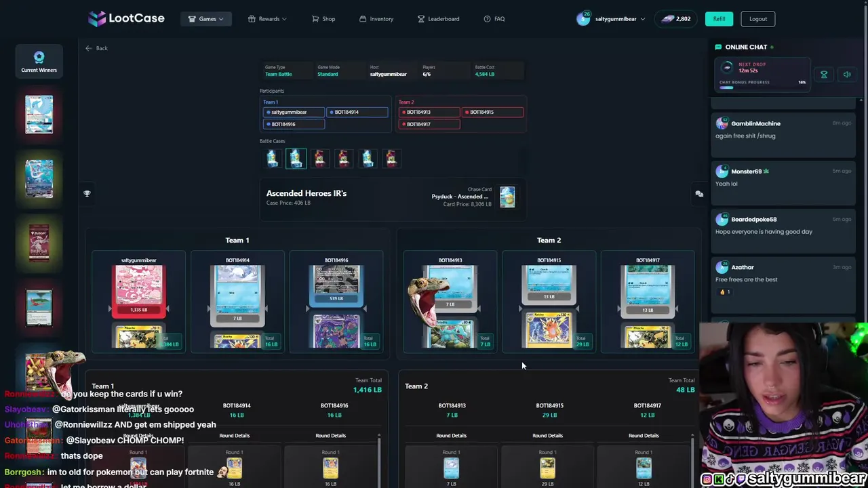This screenshot has height=488, width=868.
Task: Click Round Details under BOT184915
Action: point(547,436)
